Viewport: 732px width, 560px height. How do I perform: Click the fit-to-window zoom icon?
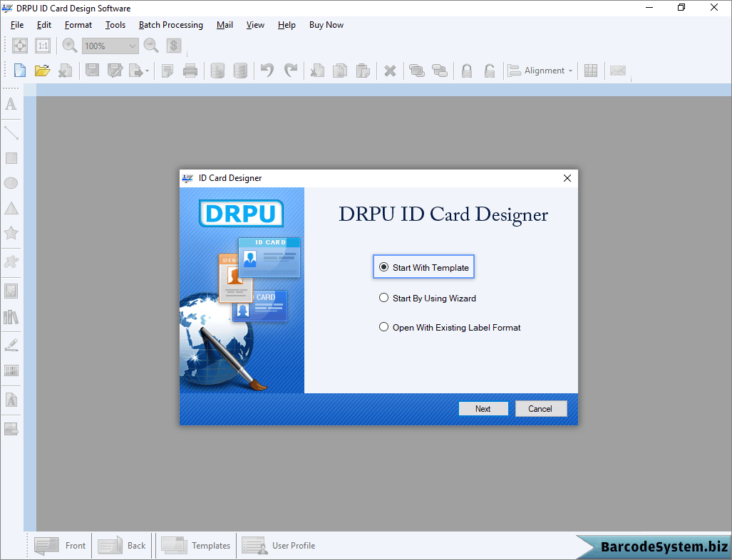click(20, 46)
